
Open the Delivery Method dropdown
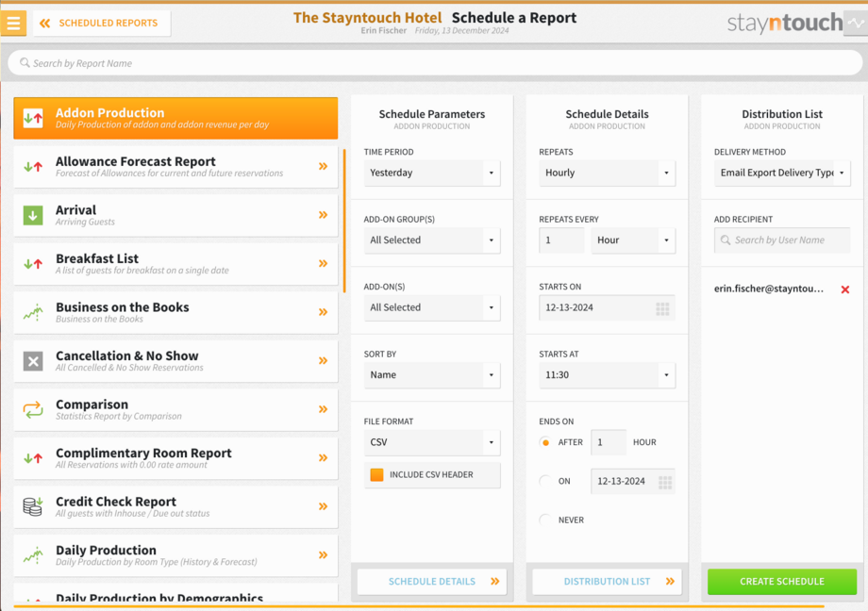[x=782, y=173]
